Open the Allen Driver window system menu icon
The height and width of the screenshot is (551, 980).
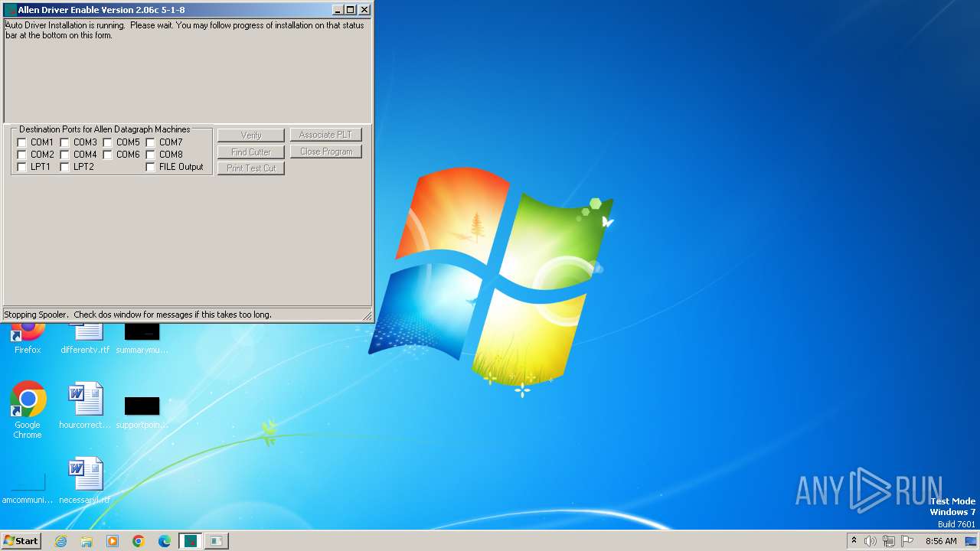click(x=11, y=10)
